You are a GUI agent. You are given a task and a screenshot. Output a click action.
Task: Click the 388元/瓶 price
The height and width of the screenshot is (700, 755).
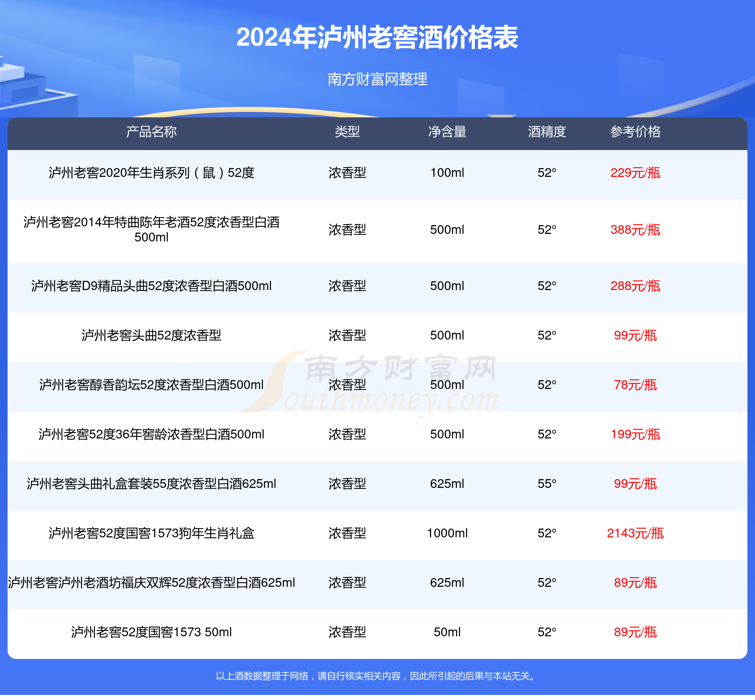tap(635, 230)
